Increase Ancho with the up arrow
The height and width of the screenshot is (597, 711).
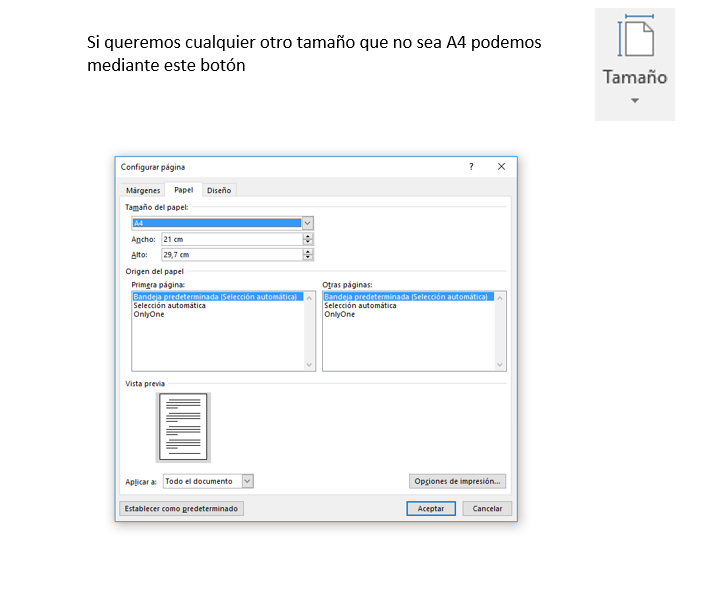click(x=308, y=236)
